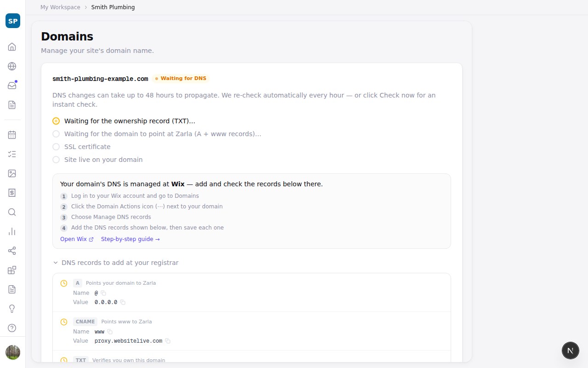Click Points www to Zarla text

(x=126, y=322)
